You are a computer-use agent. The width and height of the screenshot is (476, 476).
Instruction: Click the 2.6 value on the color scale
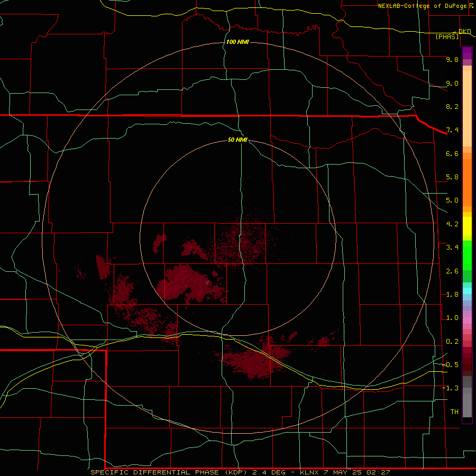point(452,271)
